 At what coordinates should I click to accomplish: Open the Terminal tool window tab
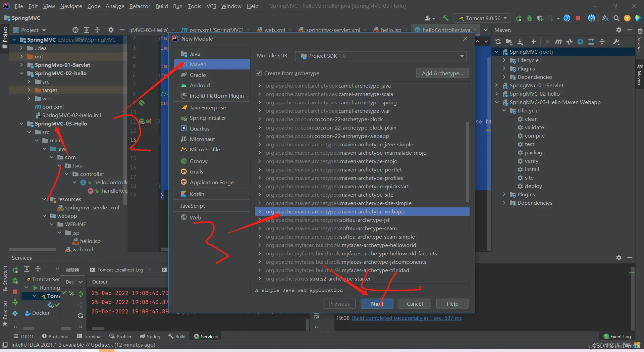click(89, 336)
